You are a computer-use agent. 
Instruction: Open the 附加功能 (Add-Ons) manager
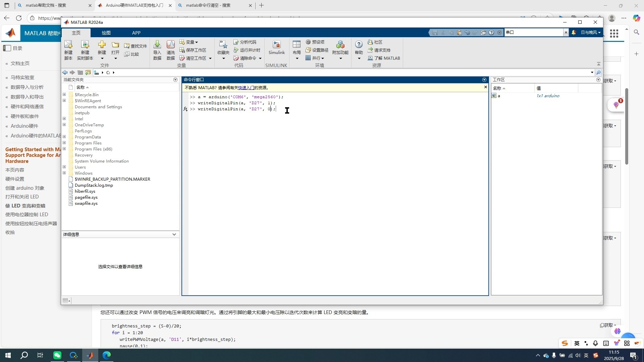click(x=340, y=47)
